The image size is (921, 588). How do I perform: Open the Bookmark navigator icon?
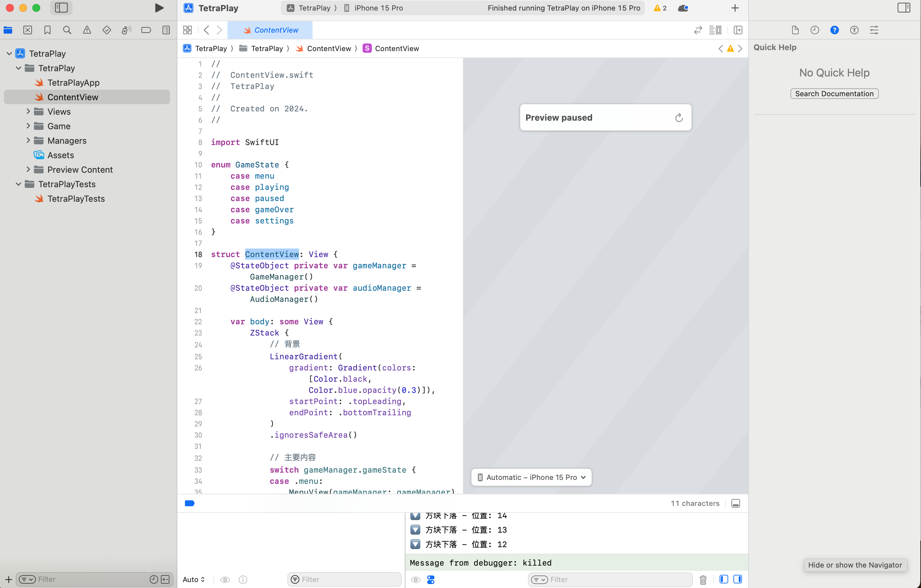47,30
